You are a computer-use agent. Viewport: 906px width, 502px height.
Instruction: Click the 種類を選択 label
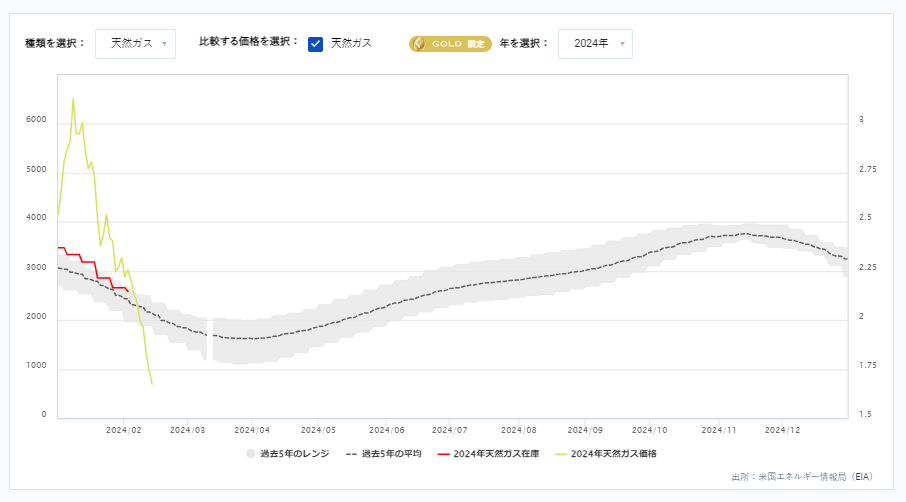pyautogui.click(x=55, y=43)
